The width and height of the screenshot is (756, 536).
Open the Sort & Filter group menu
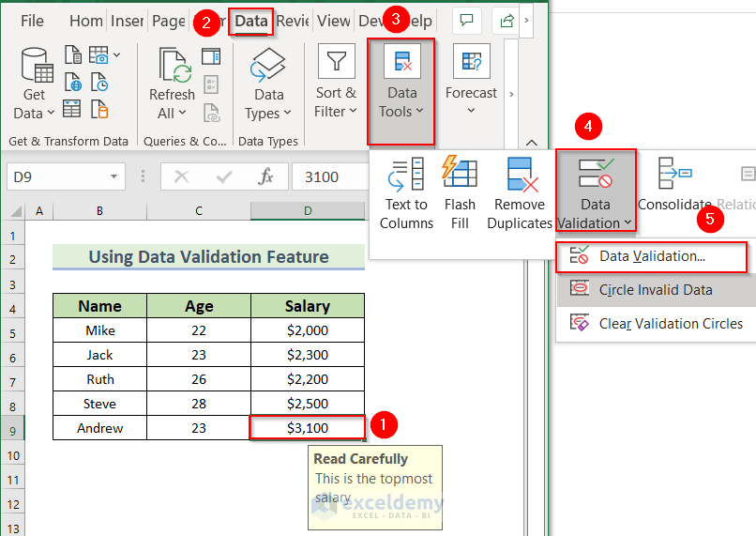(x=336, y=83)
